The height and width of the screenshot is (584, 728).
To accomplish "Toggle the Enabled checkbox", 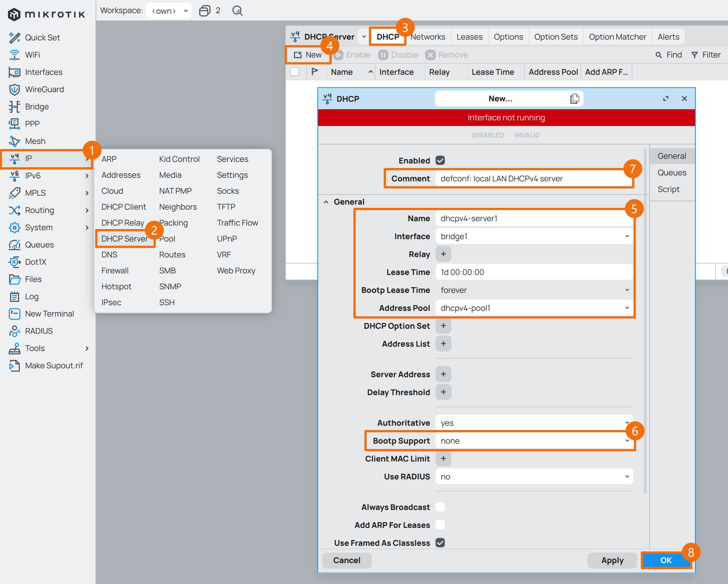I will point(440,160).
